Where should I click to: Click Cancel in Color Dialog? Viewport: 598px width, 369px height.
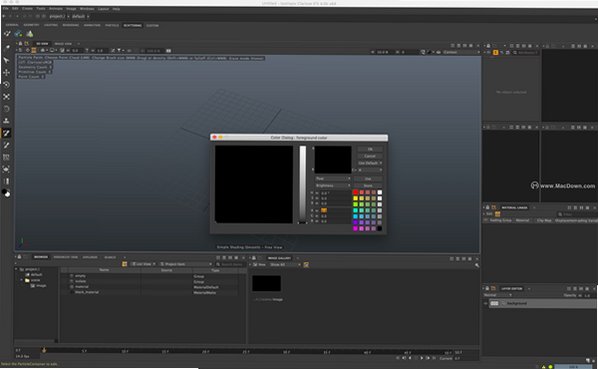pos(370,156)
